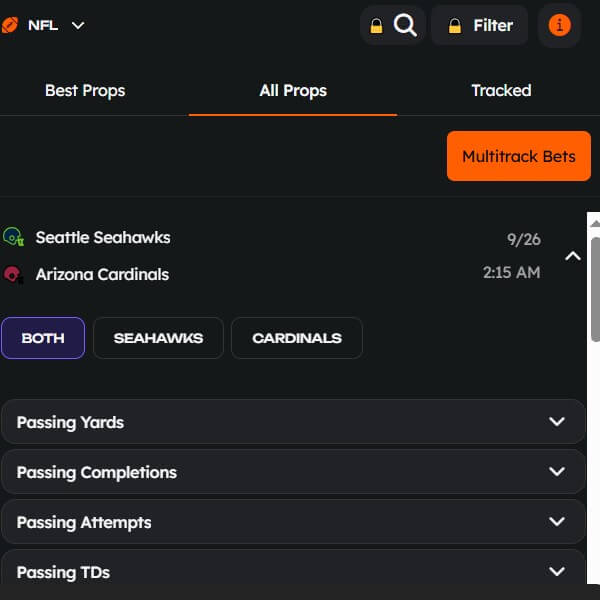Click the orange info icon
The height and width of the screenshot is (600, 600).
tap(559, 25)
